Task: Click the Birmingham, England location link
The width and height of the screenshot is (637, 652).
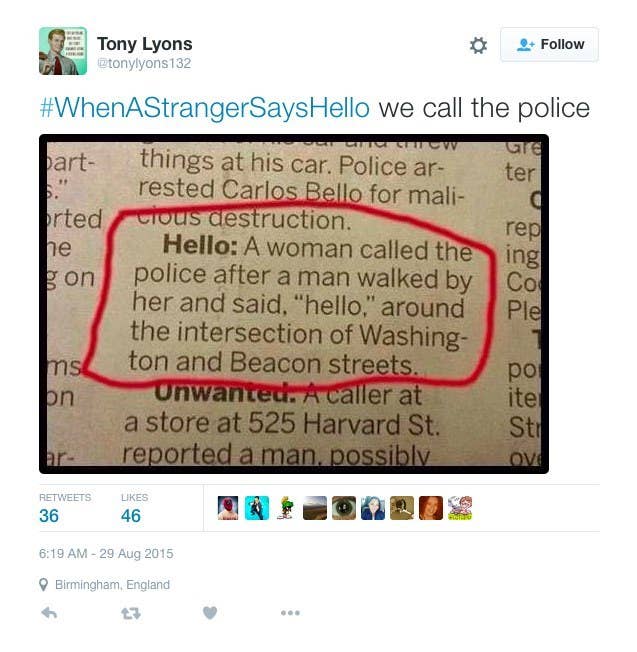Action: pyautogui.click(x=112, y=585)
